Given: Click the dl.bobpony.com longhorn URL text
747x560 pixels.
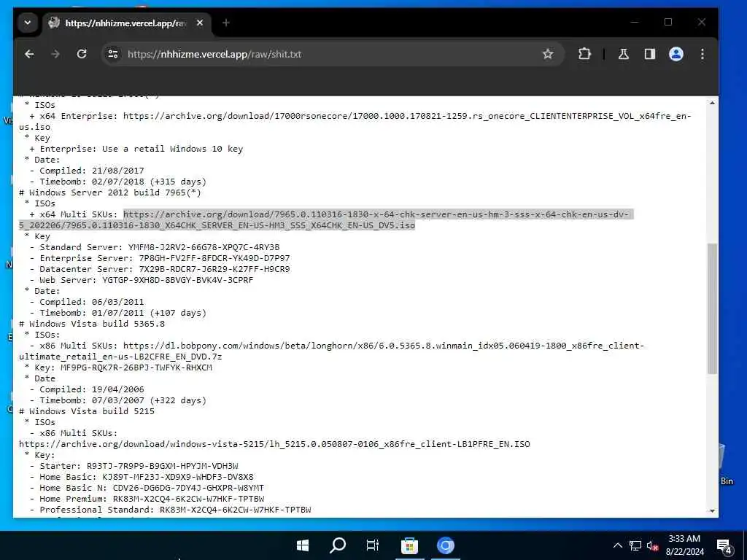Looking at the screenshot, I should click(331, 351).
